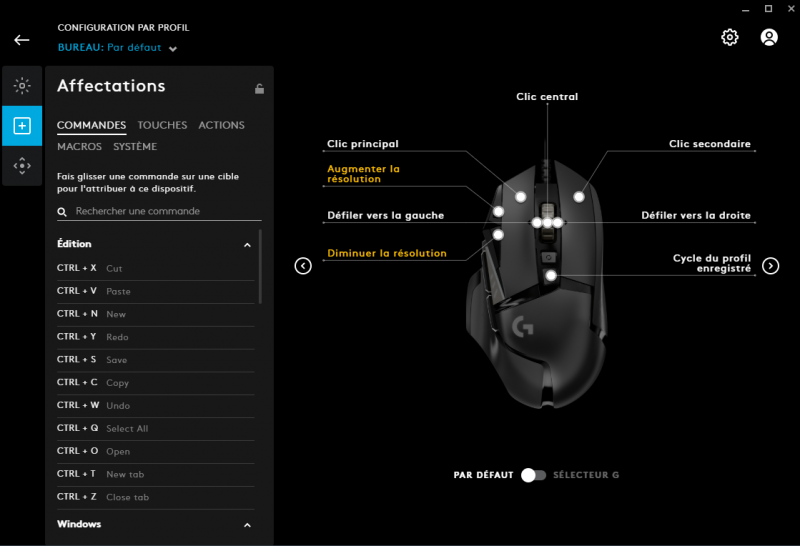800x546 pixels.
Task: Click the Augmenter la résolution label
Action: click(x=363, y=174)
